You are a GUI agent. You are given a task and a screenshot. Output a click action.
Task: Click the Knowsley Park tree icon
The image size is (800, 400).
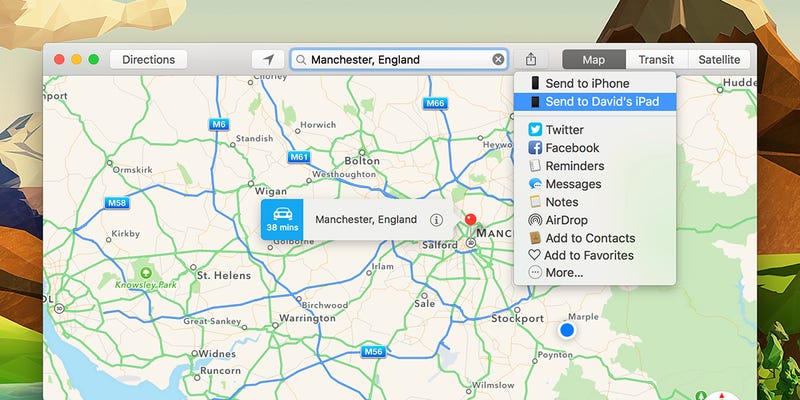[146, 271]
